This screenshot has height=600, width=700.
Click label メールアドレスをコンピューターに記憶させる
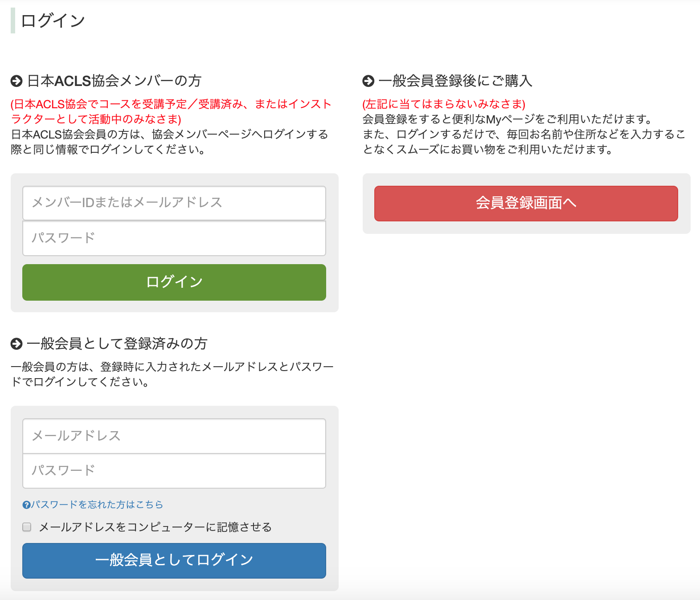[x=156, y=527]
